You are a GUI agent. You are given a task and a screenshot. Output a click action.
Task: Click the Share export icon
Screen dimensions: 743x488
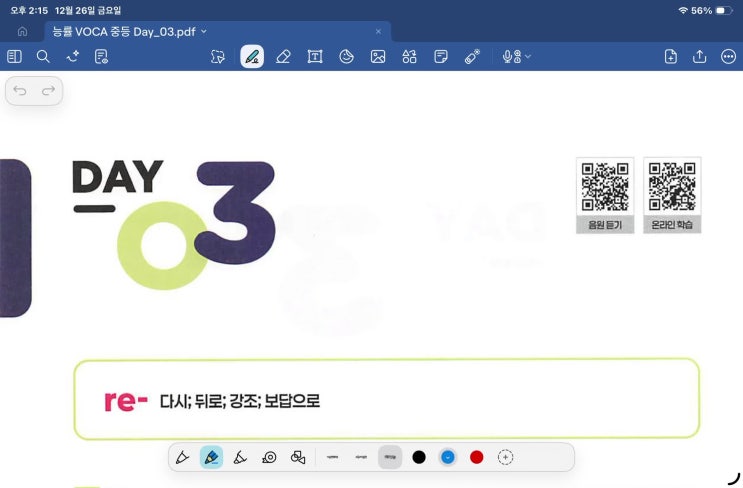point(699,57)
